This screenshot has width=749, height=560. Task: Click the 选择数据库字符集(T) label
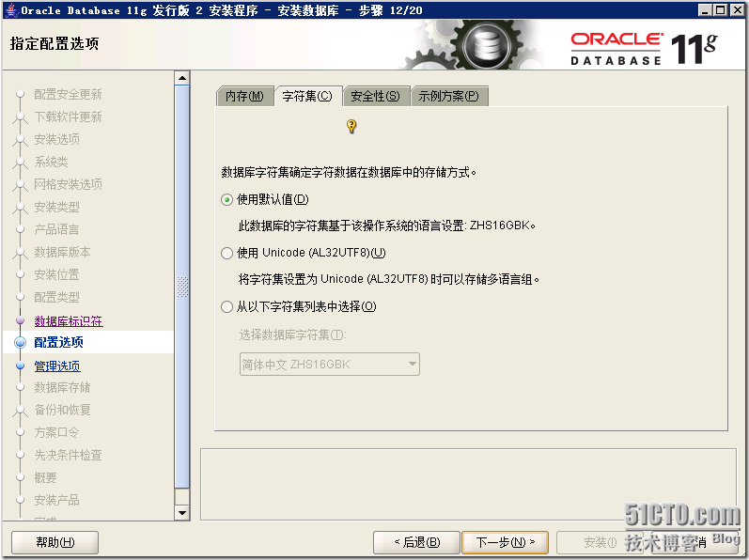[x=292, y=335]
